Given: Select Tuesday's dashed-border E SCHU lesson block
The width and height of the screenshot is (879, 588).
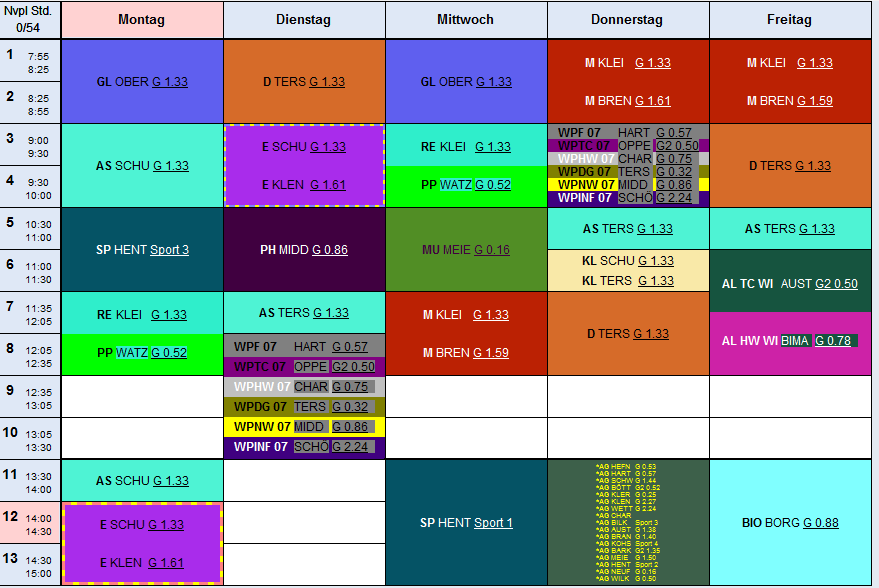Looking at the screenshot, I should pyautogui.click(x=304, y=165).
